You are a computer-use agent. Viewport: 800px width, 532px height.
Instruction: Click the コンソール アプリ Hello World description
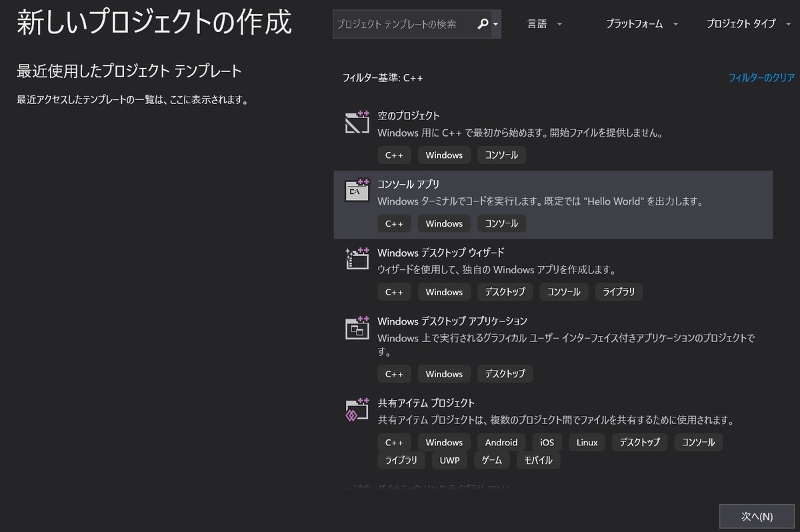click(x=541, y=201)
